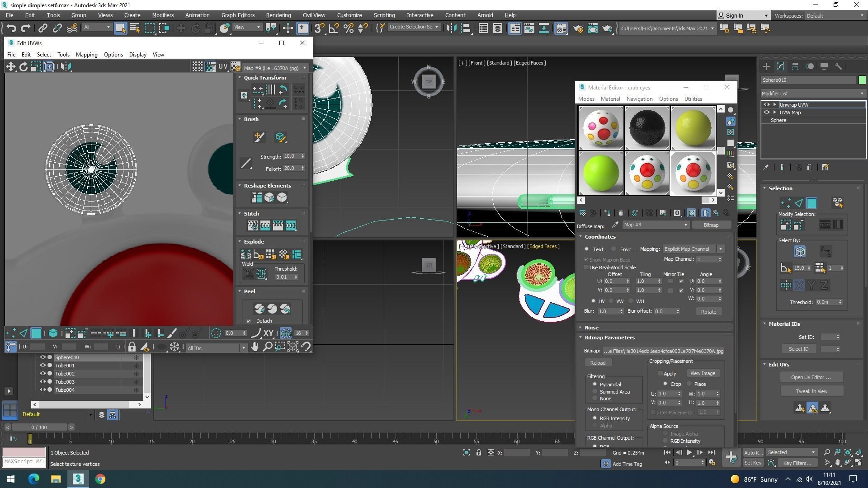Click the green object color swatch beside Sphere010
Image resolution: width=868 pixels, height=488 pixels.
(x=862, y=80)
